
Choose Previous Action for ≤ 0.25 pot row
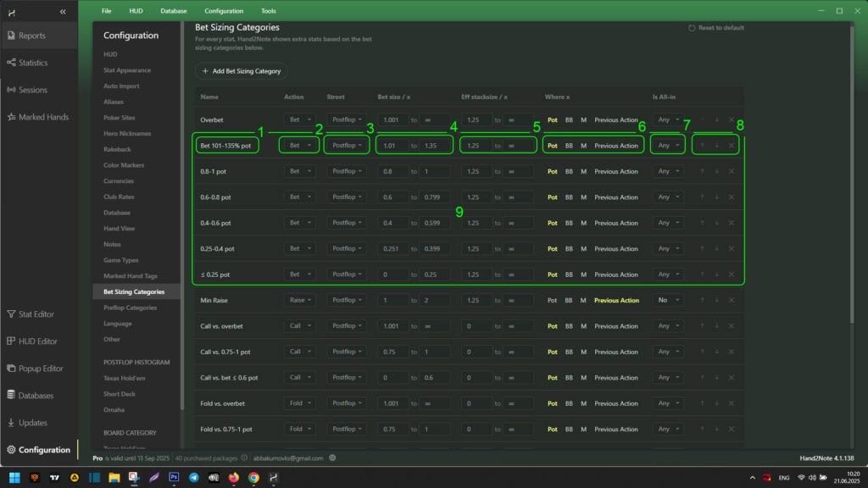coord(616,274)
